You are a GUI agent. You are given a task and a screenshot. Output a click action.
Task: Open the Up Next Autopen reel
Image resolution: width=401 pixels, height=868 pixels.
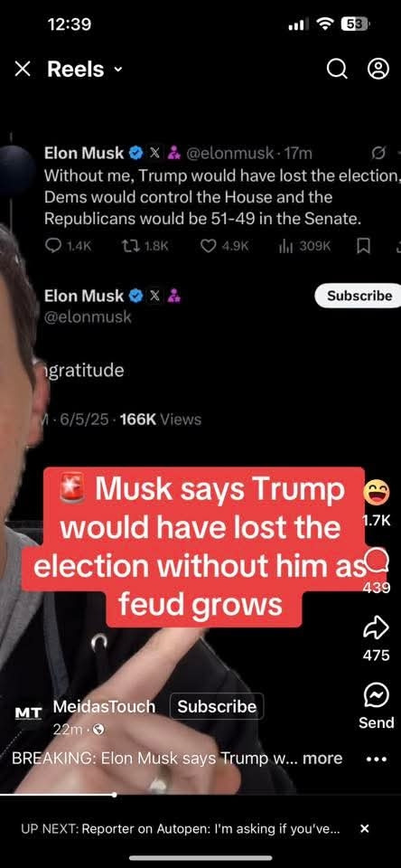(181, 829)
